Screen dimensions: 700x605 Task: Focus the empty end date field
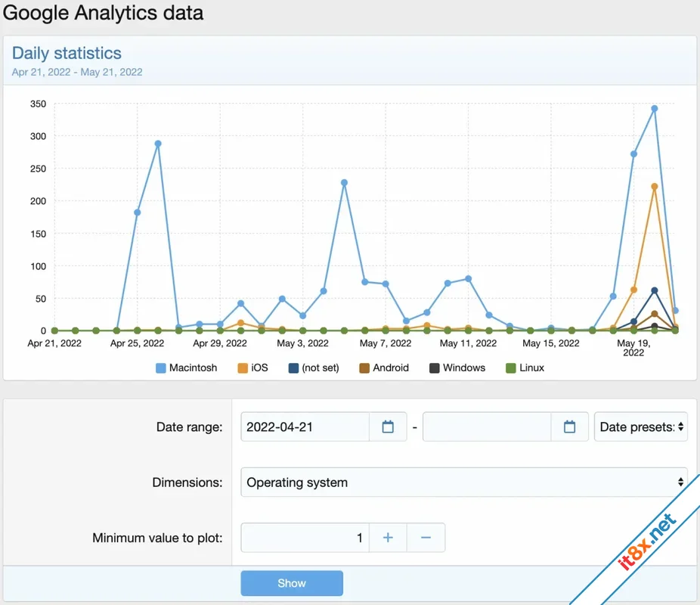[x=487, y=427]
